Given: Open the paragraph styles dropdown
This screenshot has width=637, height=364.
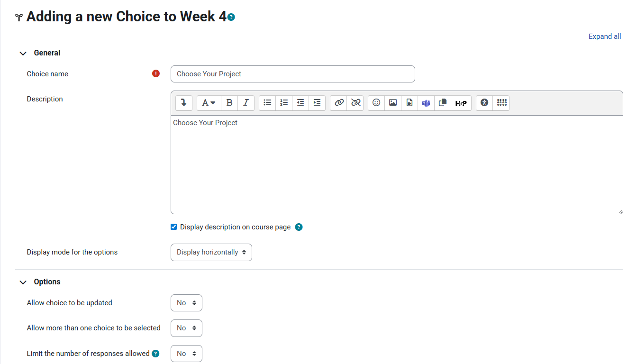Looking at the screenshot, I should [x=209, y=103].
